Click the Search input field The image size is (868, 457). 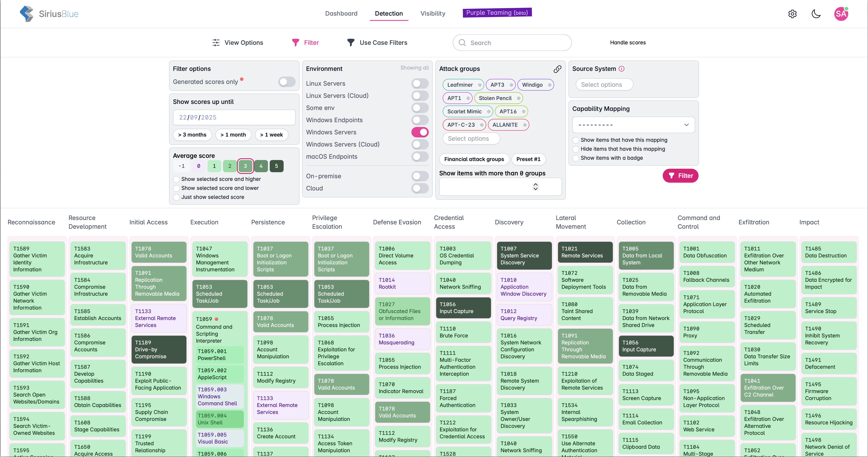coord(516,43)
